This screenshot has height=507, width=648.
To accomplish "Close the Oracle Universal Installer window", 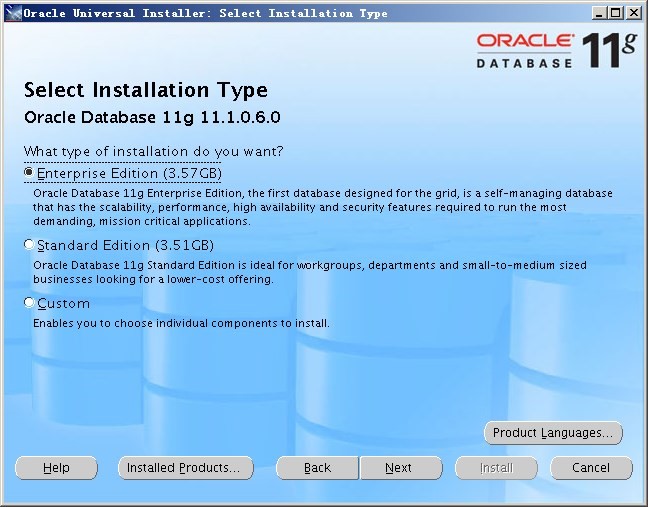I will (x=633, y=13).
